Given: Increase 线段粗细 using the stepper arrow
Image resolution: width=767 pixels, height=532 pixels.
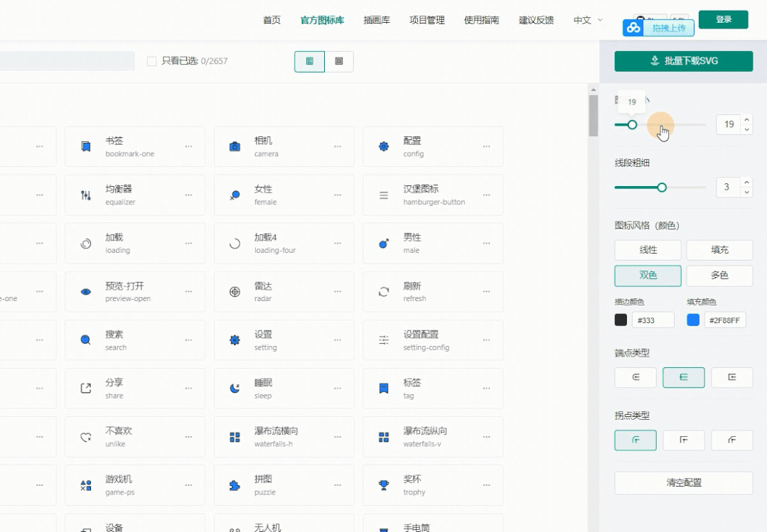Looking at the screenshot, I should tap(746, 183).
